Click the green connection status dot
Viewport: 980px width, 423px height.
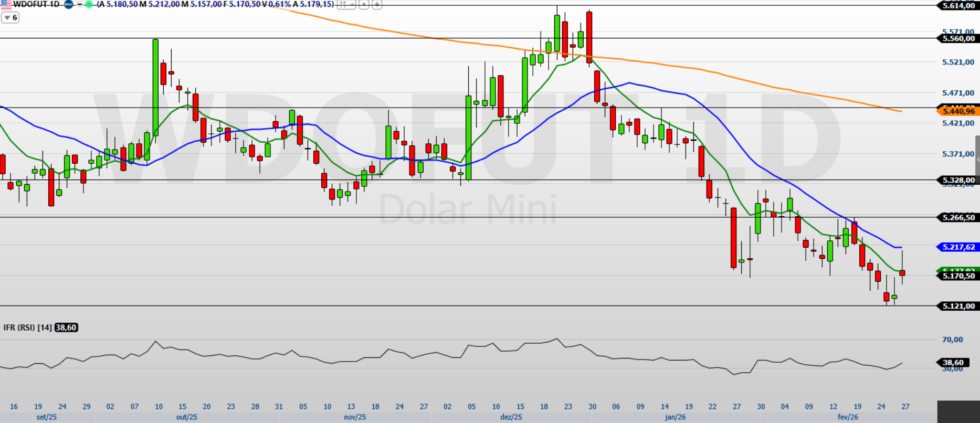(88, 4)
